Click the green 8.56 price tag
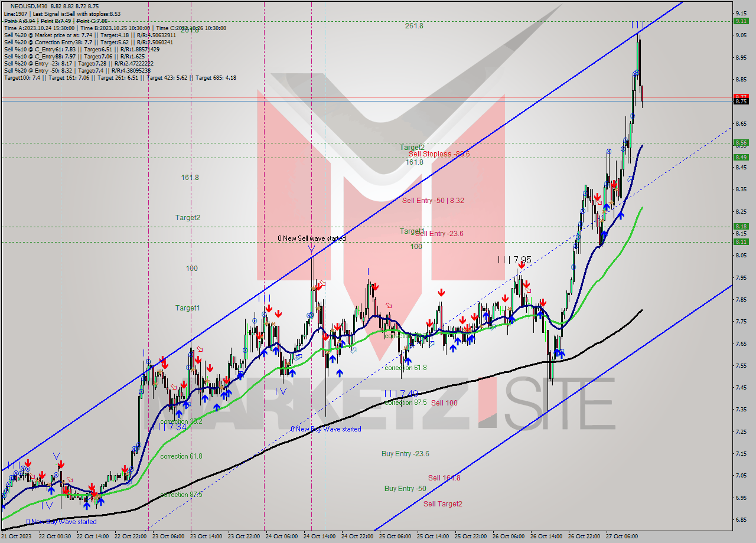The width and height of the screenshot is (756, 543). click(x=741, y=143)
